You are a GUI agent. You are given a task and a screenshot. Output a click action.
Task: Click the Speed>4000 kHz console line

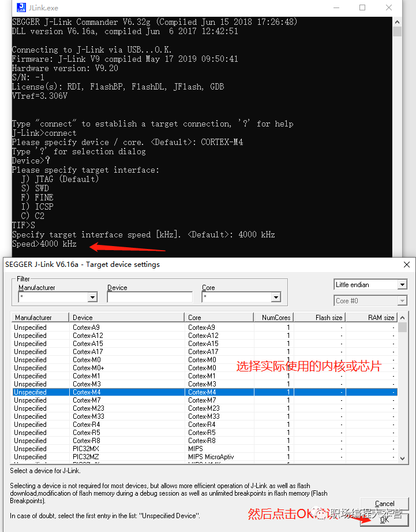click(44, 244)
